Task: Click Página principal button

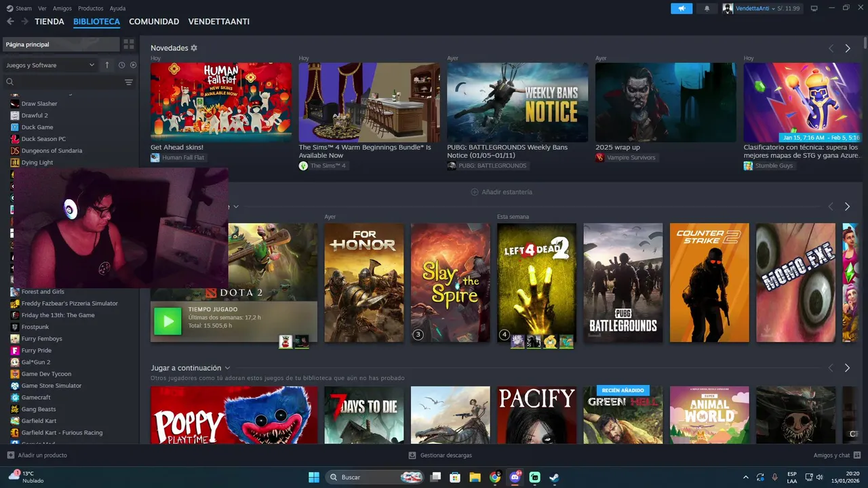Action: [61, 44]
